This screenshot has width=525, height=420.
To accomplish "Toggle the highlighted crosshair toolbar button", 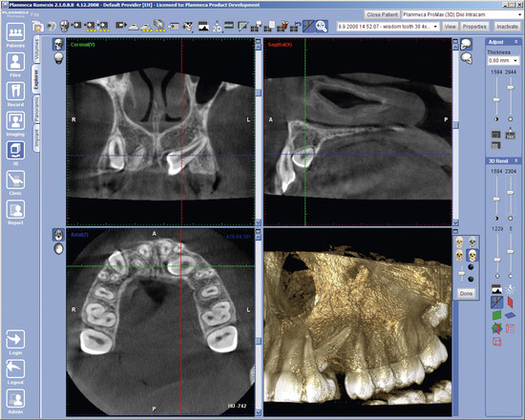I will [x=308, y=26].
